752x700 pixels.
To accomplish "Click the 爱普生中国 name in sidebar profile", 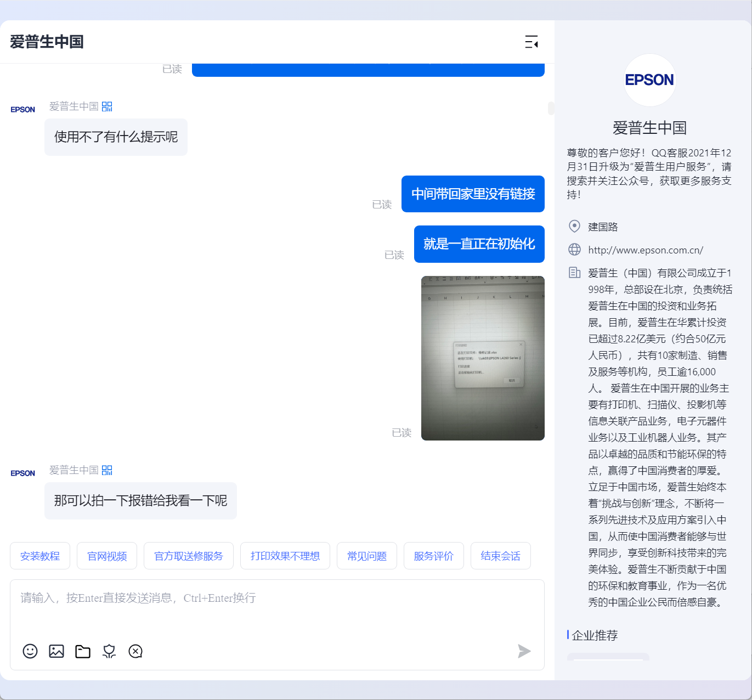I will [650, 128].
